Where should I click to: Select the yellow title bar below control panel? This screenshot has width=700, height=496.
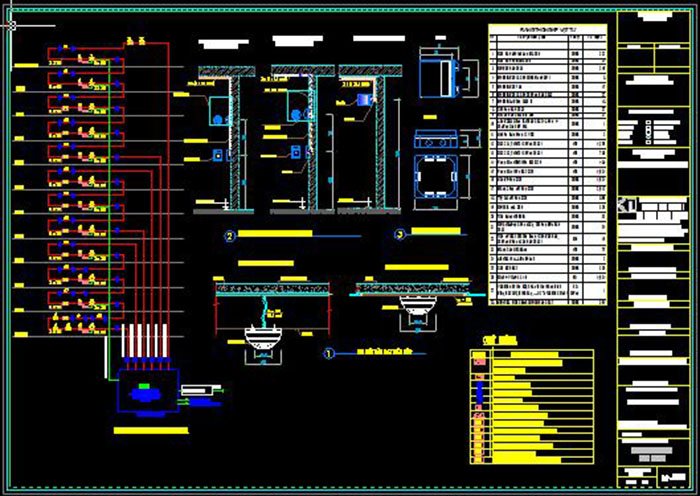[150, 430]
